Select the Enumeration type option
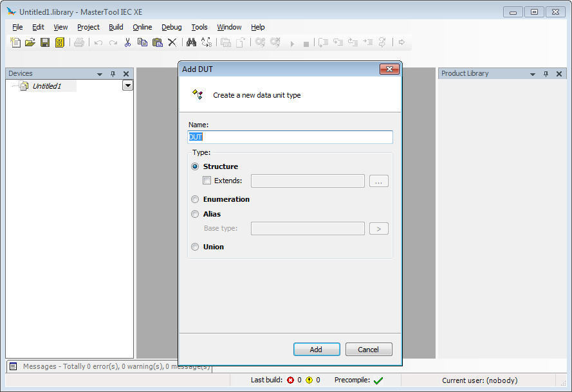The width and height of the screenshot is (572, 392). 195,199
